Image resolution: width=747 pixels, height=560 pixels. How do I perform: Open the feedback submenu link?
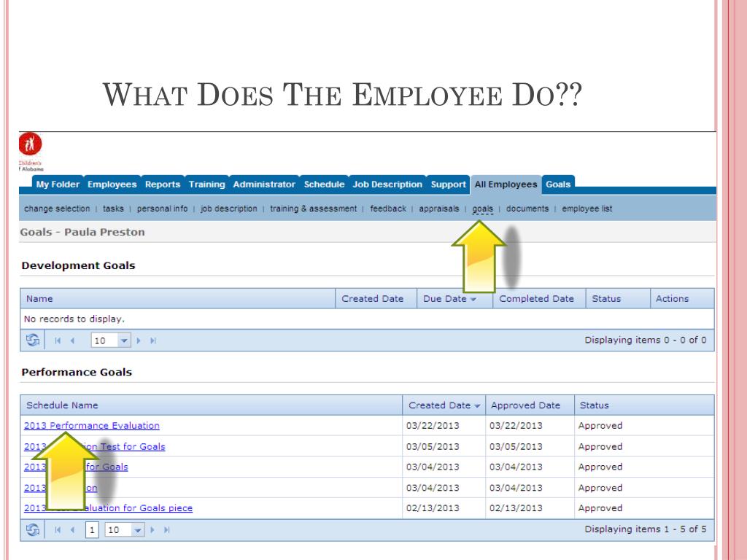click(388, 209)
